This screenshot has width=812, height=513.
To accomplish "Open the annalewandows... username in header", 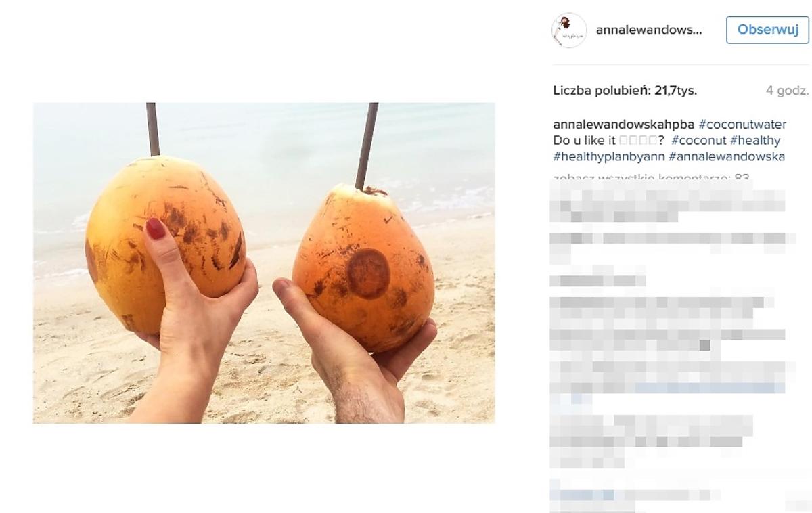I will click(x=648, y=30).
